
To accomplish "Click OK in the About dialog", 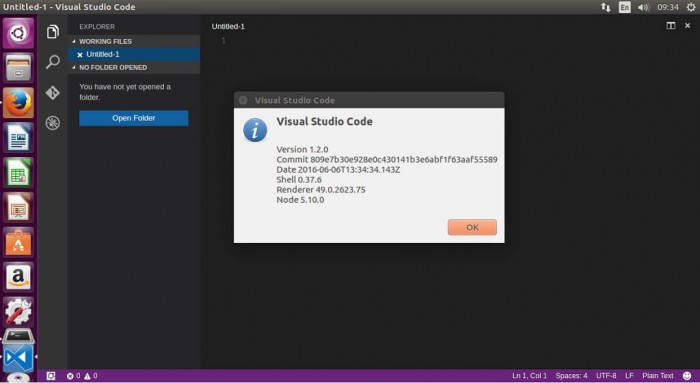I will click(x=472, y=227).
